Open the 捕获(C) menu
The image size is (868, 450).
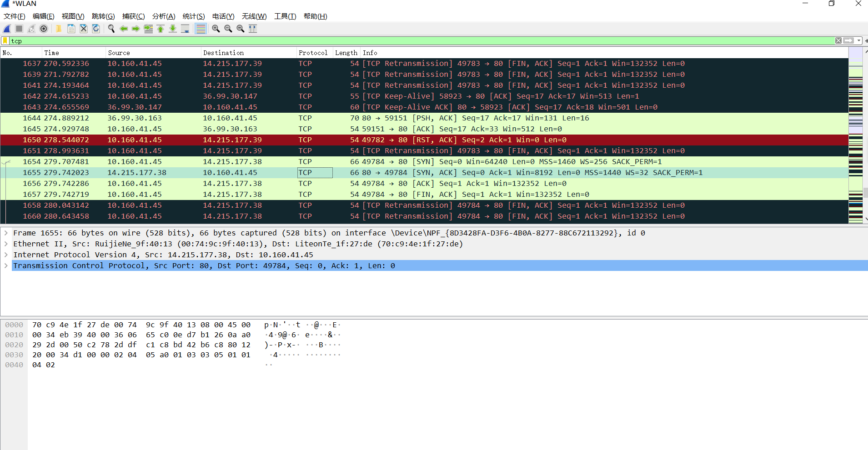coord(134,16)
